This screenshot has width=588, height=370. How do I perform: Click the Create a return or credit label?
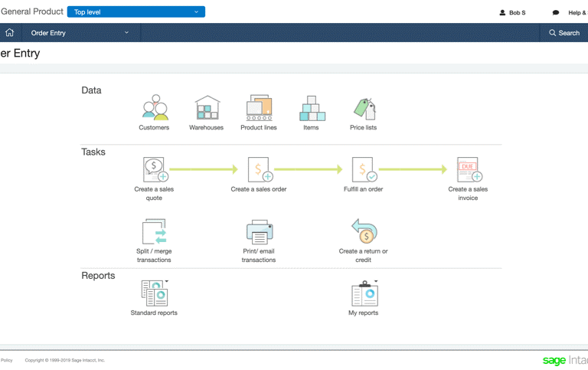point(364,256)
